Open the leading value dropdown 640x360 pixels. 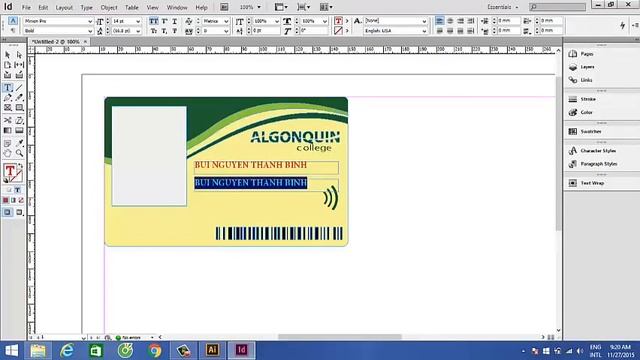[x=138, y=31]
